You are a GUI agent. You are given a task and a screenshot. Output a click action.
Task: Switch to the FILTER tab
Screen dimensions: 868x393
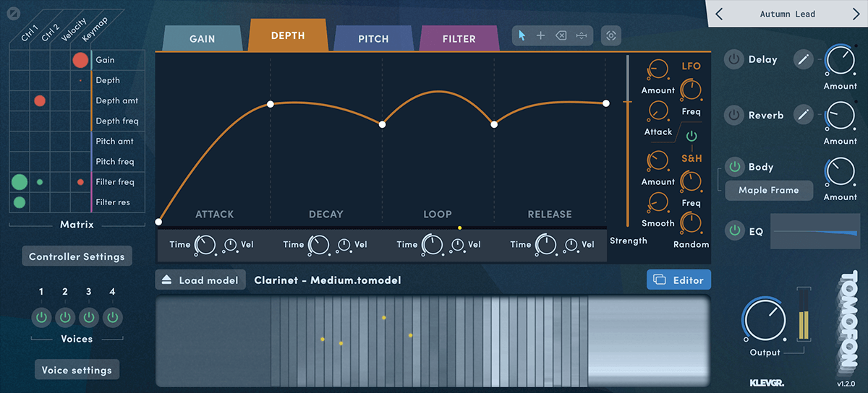pos(459,39)
